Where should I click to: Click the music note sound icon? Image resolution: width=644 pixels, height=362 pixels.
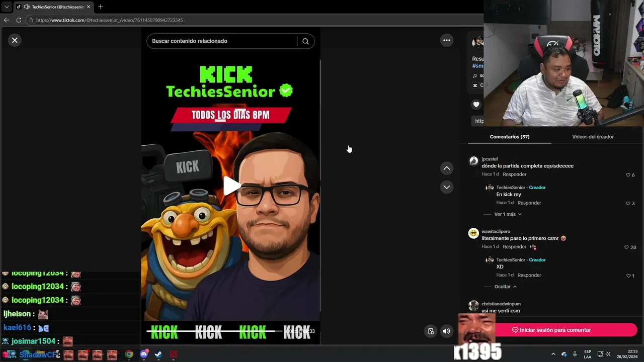coord(475,76)
